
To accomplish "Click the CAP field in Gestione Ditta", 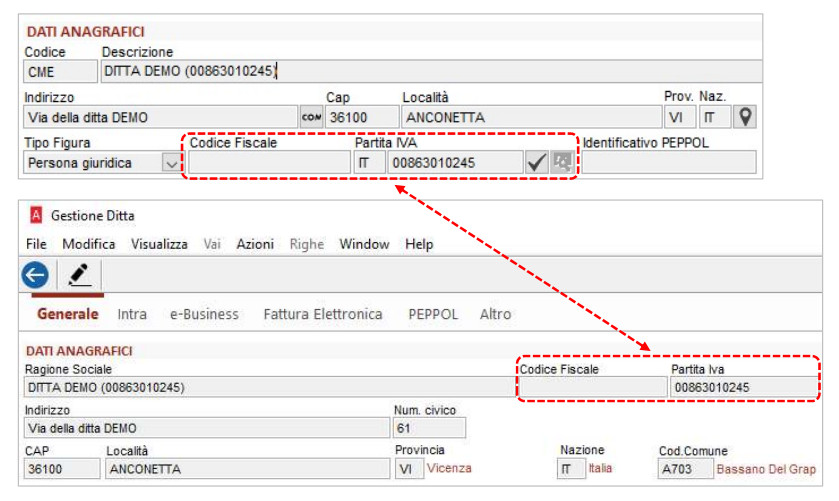I will (62, 468).
